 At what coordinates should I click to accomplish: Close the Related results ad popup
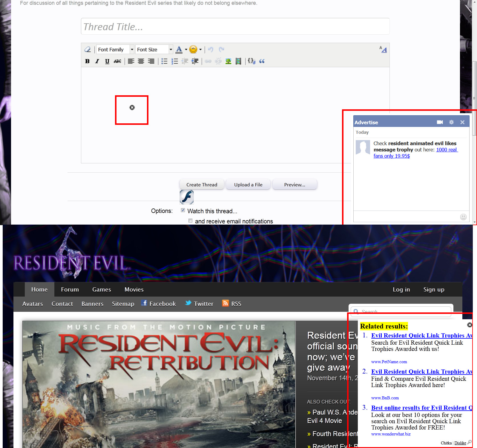coord(470,325)
